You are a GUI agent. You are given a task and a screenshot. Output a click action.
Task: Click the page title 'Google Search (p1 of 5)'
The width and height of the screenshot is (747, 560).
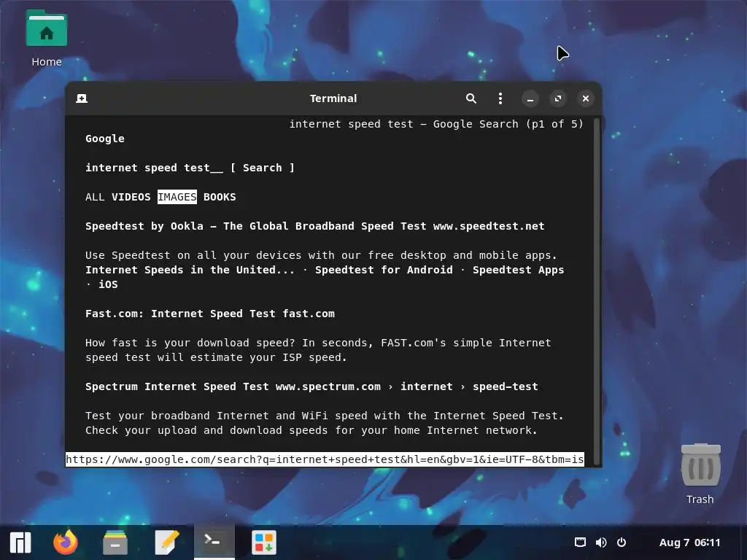click(x=508, y=124)
